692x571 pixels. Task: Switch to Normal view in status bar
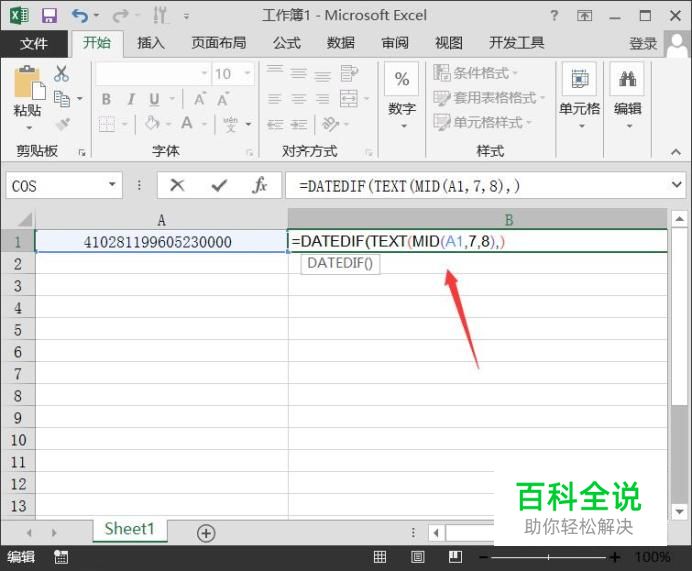tap(380, 557)
